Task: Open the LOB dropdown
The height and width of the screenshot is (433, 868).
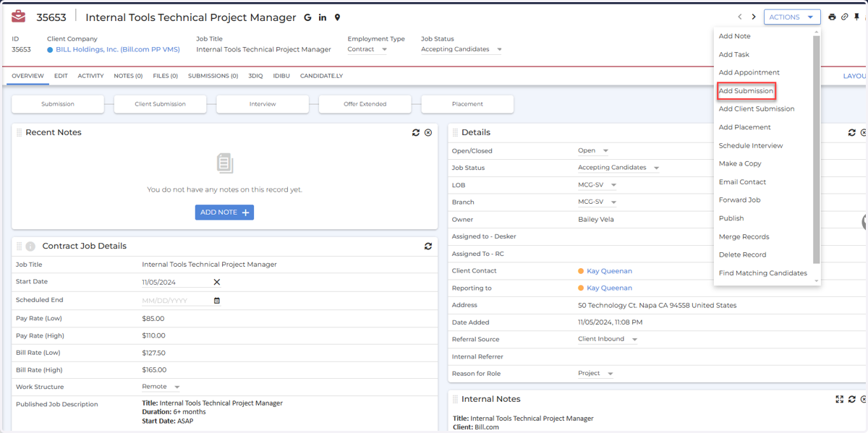Action: [597, 185]
